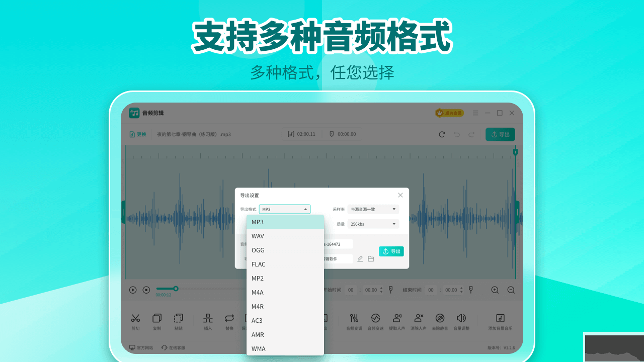Open 音量调整 volume adjust tool
The height and width of the screenshot is (362, 644).
(x=461, y=322)
